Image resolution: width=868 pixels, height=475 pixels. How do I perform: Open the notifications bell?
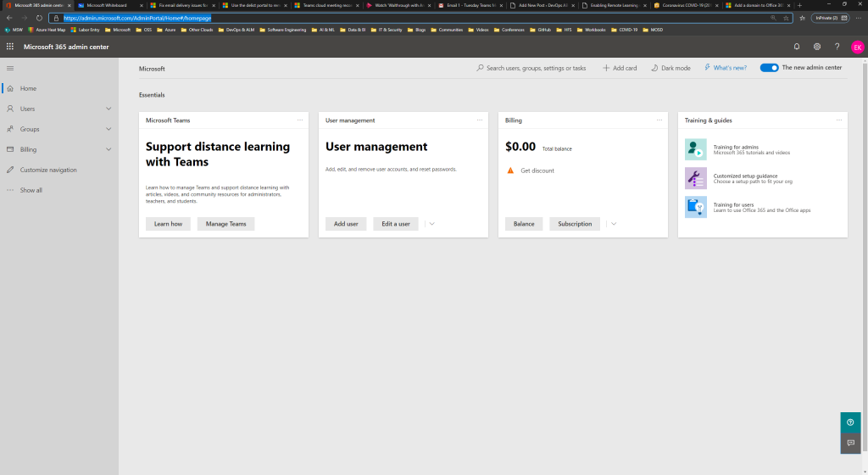pyautogui.click(x=797, y=47)
